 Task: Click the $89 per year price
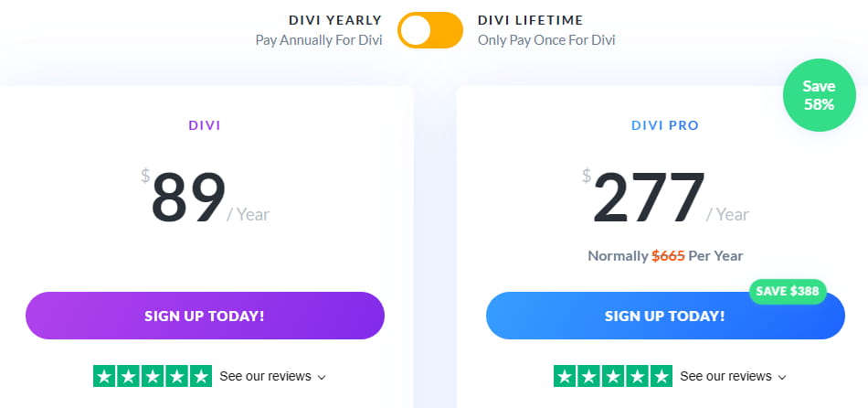(189, 198)
